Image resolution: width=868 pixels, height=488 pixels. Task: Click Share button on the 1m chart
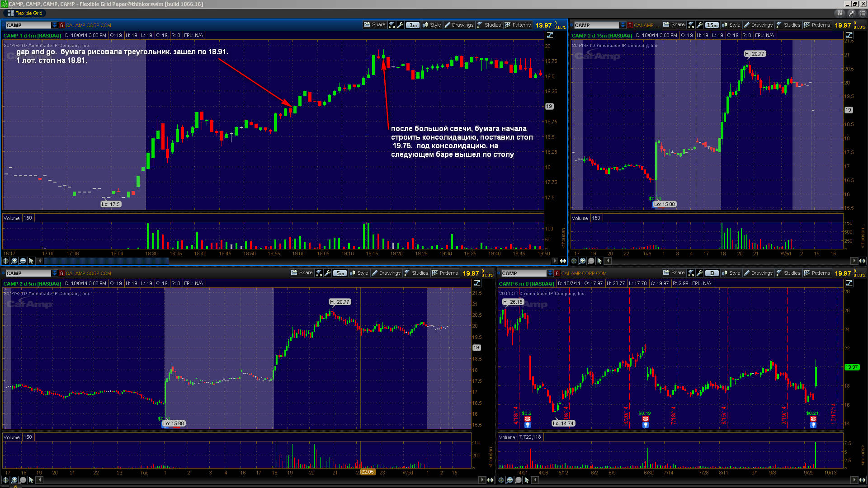tap(375, 25)
